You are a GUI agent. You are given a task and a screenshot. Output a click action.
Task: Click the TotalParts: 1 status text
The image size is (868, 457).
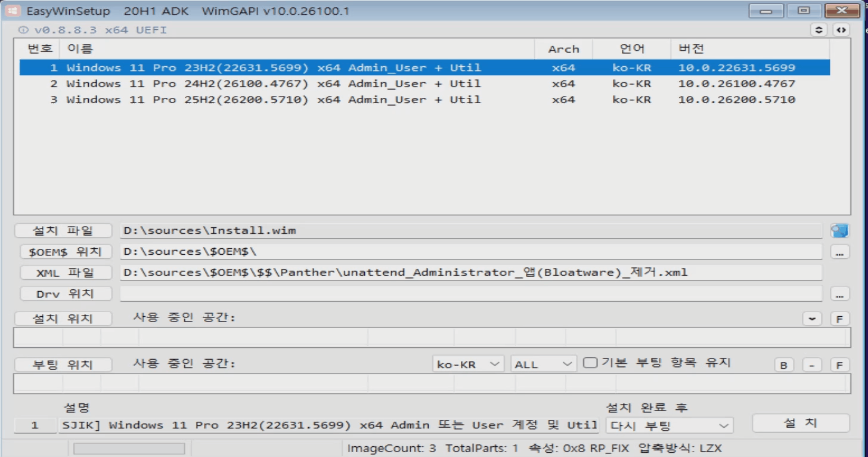[x=482, y=448]
